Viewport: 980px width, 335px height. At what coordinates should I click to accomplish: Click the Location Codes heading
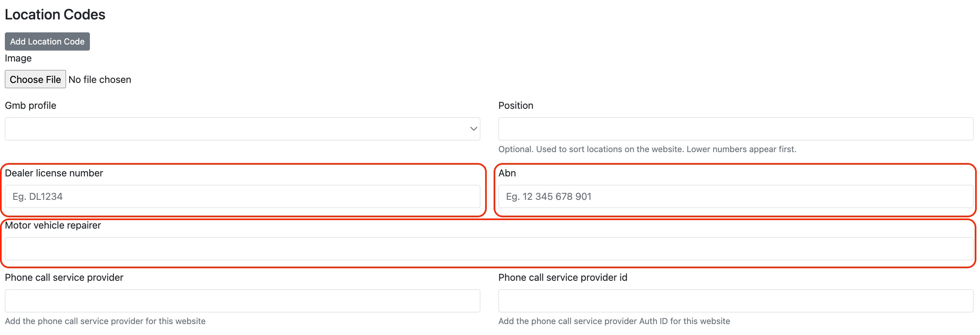[55, 15]
